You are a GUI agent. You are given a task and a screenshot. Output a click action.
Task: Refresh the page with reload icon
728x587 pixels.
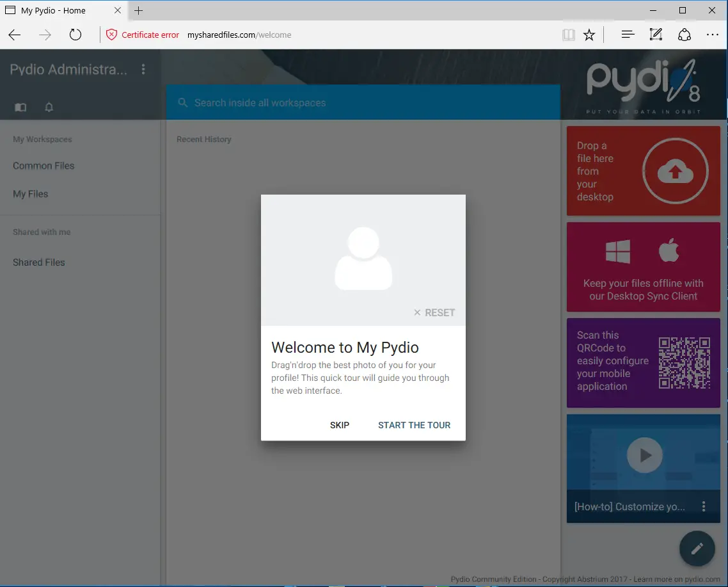coord(75,35)
